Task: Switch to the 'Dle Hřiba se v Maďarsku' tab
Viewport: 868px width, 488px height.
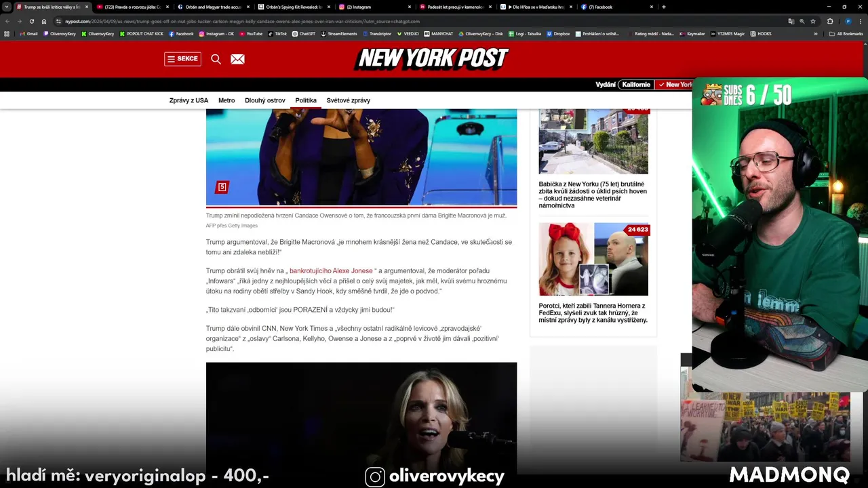Action: (x=535, y=7)
